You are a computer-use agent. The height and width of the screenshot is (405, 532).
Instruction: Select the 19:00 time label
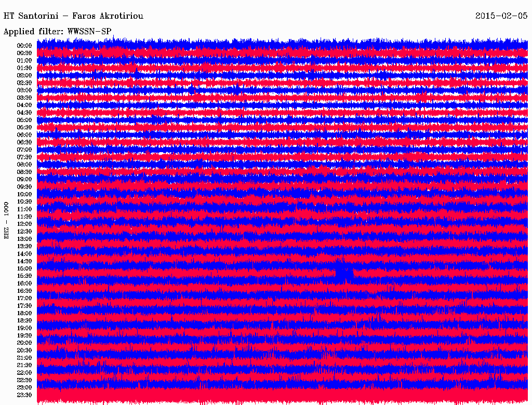[x=24, y=328]
